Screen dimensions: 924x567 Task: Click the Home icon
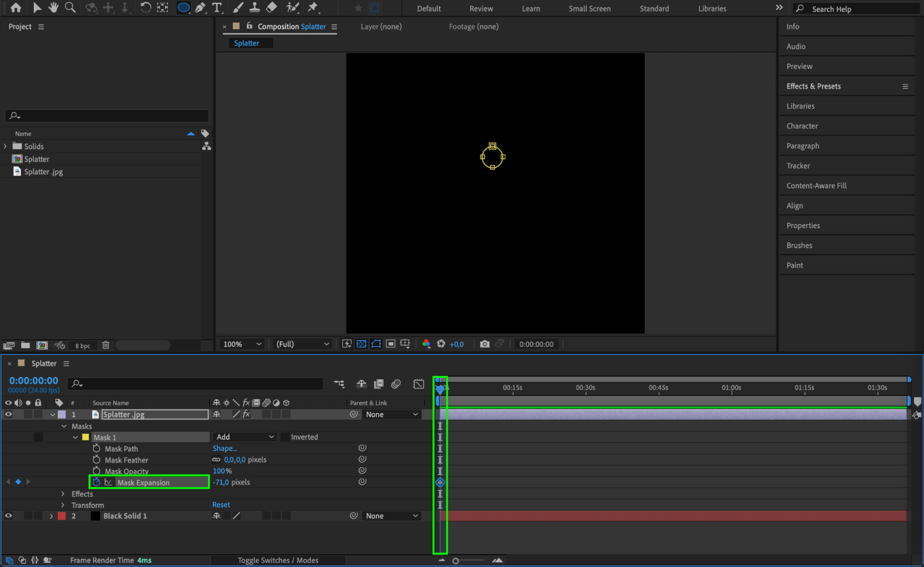[x=16, y=7]
